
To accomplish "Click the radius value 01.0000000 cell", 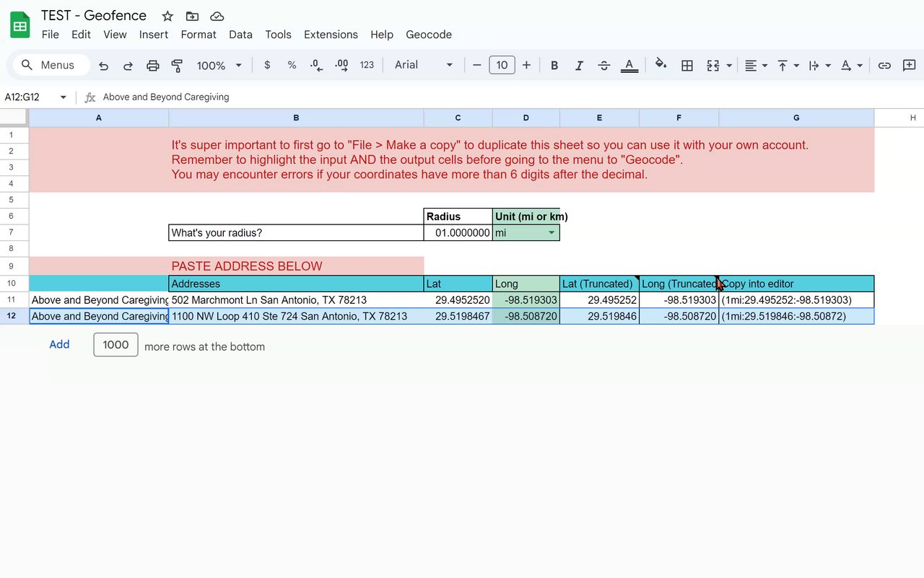I will coord(458,233).
